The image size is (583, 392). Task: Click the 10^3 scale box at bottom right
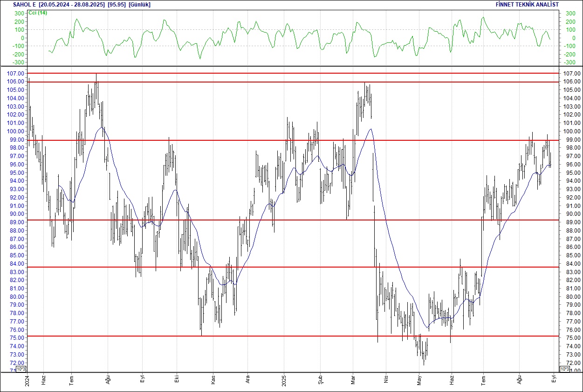(x=564, y=369)
